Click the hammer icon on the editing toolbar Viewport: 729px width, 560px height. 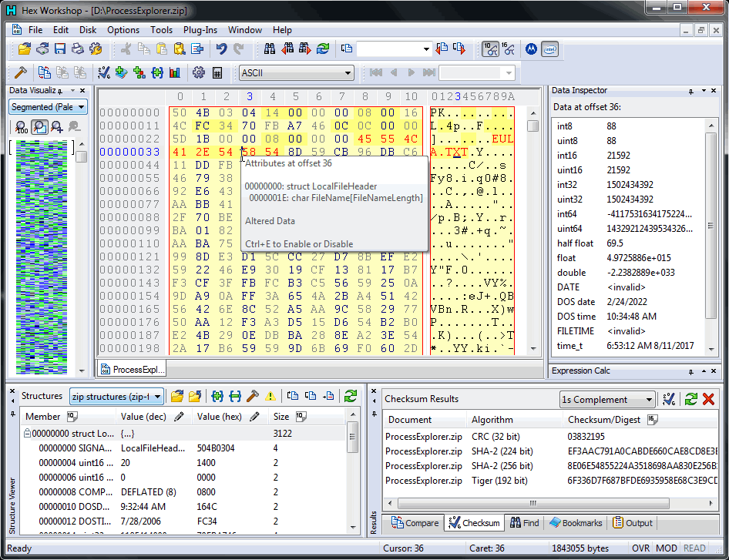click(22, 72)
